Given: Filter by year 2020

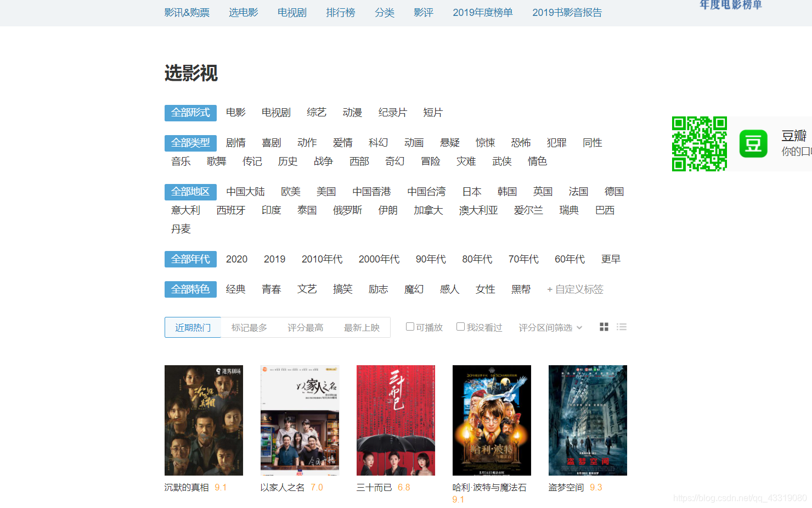Looking at the screenshot, I should [x=237, y=259].
